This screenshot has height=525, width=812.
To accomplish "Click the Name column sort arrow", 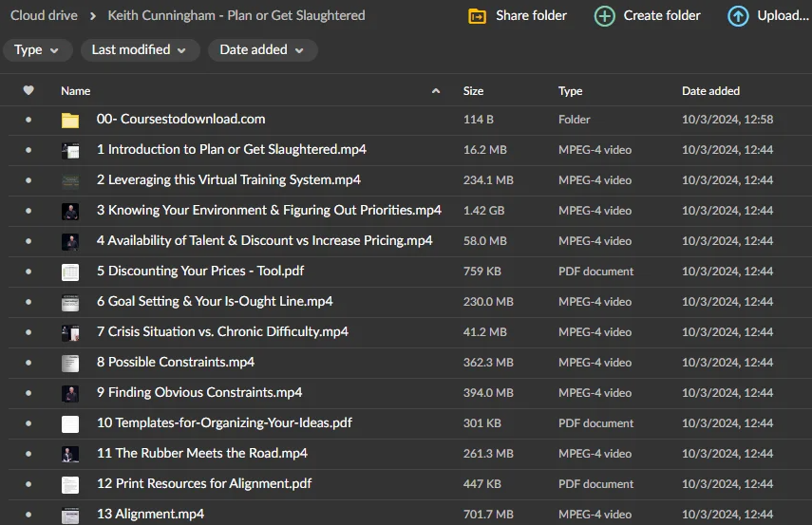I will (x=436, y=91).
